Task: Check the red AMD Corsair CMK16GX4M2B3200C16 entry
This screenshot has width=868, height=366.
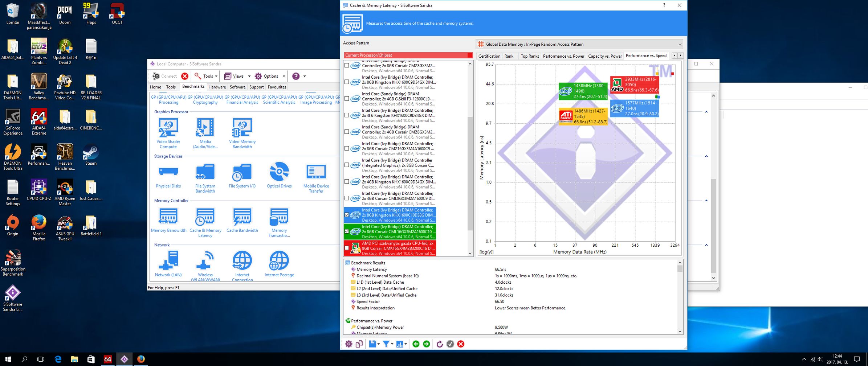Action: (347, 248)
